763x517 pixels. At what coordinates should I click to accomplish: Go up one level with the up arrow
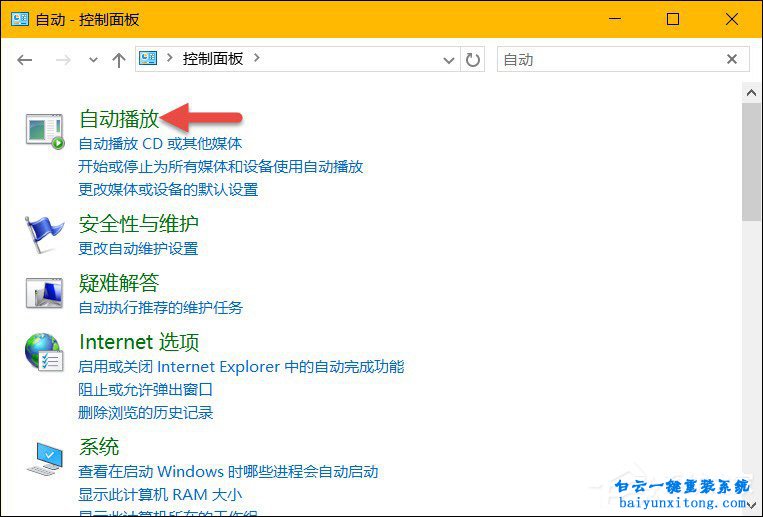pos(119,60)
